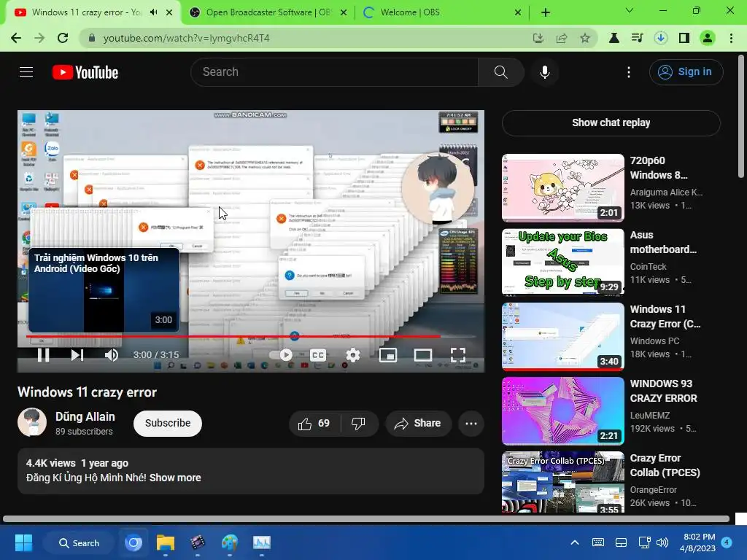
Task: Click the address bar URL
Action: click(x=186, y=38)
